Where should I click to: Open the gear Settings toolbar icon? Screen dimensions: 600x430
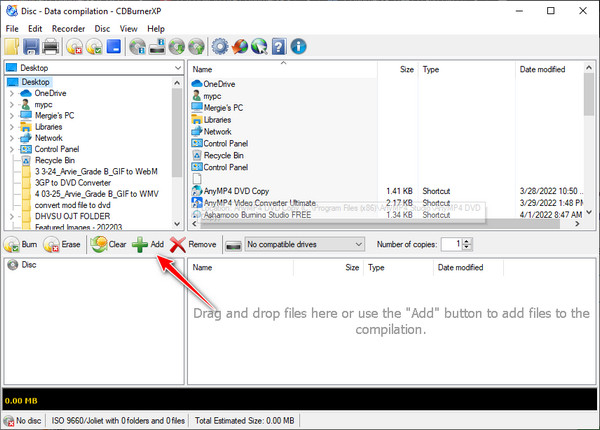point(220,47)
